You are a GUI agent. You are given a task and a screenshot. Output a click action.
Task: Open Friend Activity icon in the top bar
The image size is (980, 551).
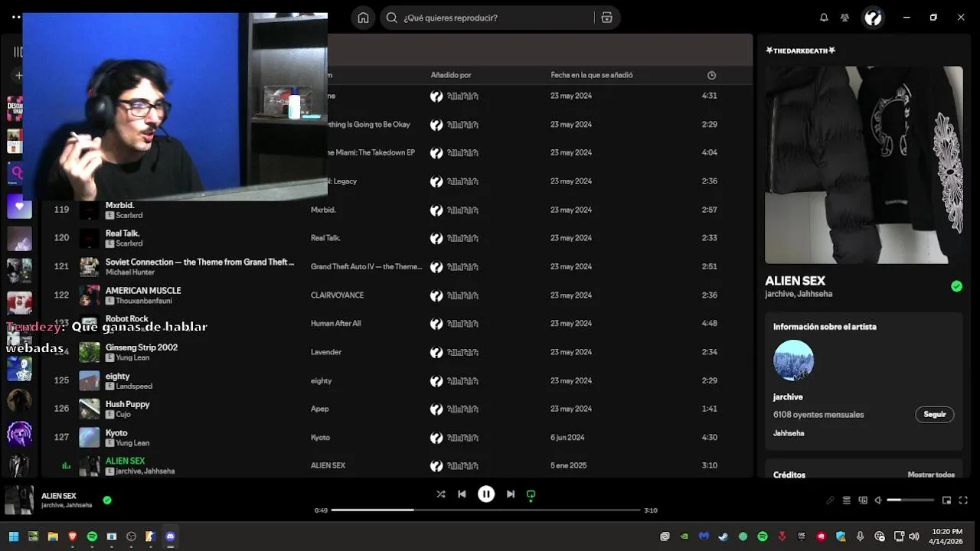click(844, 18)
